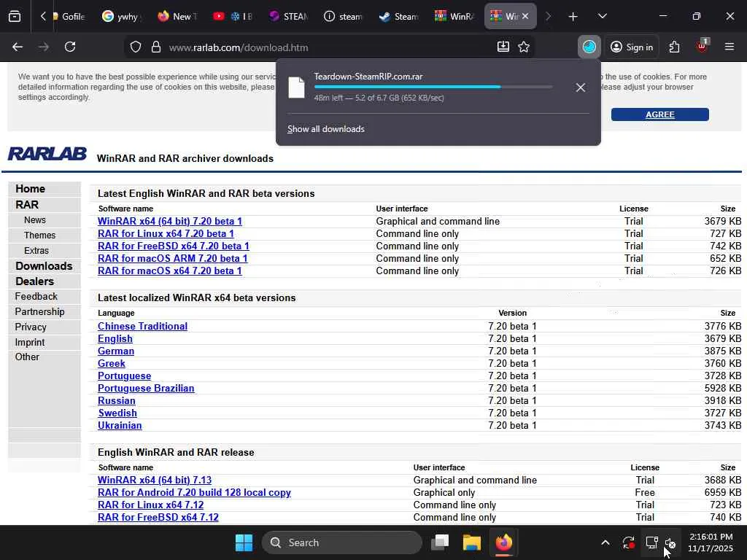Download RAR for macOS x64 7.20 beta 1
The height and width of the screenshot is (560, 747).
[169, 271]
